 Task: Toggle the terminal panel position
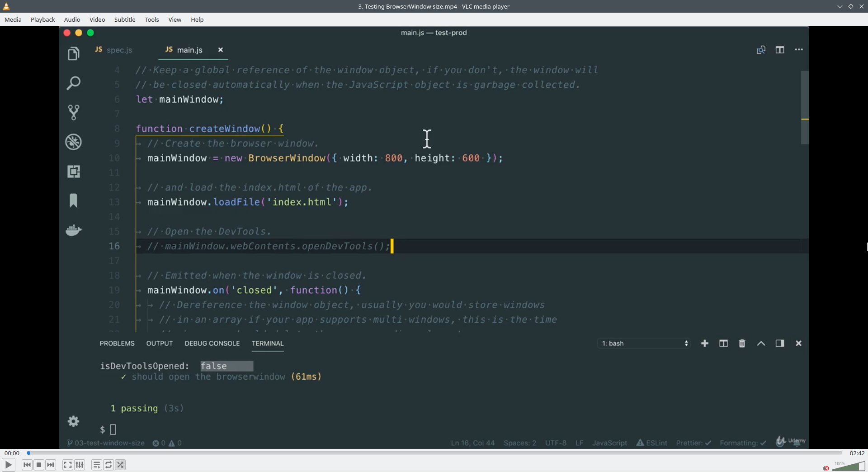point(780,343)
